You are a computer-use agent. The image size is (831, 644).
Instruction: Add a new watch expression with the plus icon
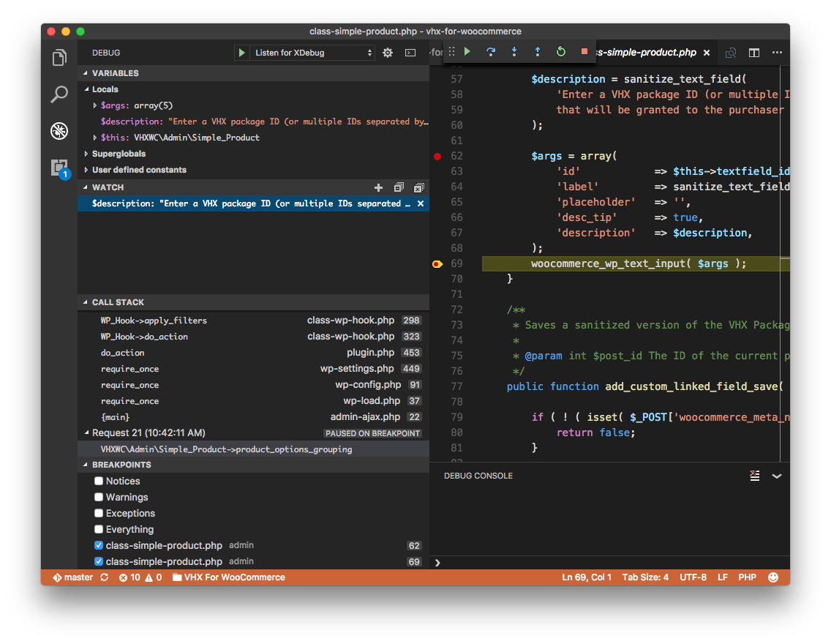(378, 187)
